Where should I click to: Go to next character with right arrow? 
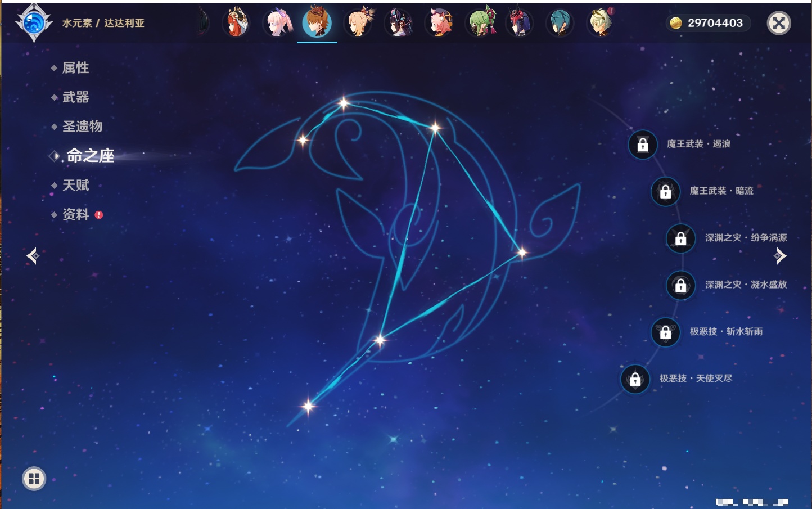click(780, 256)
